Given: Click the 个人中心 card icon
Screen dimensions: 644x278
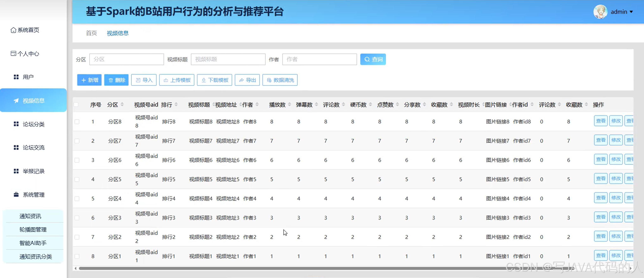Looking at the screenshot, I should [x=13, y=53].
